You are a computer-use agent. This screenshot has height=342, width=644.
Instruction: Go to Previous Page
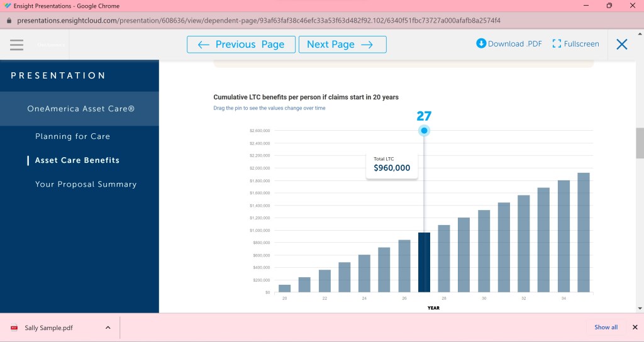(x=241, y=45)
